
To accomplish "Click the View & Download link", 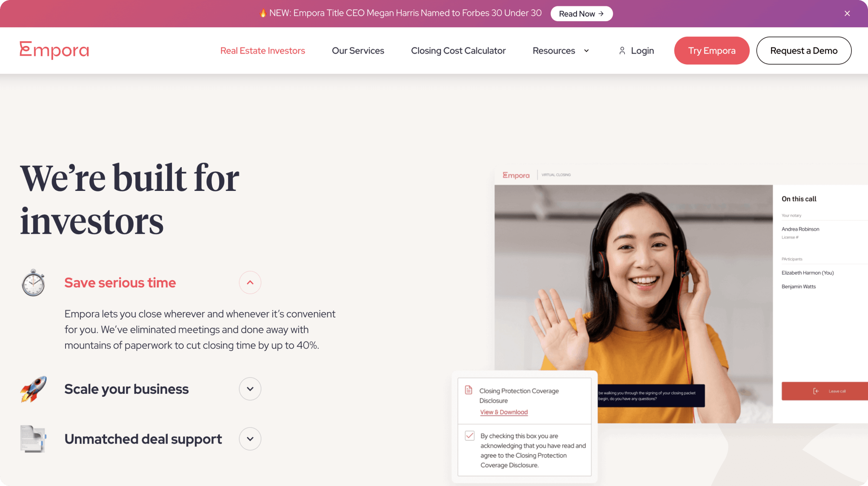I will click(504, 412).
